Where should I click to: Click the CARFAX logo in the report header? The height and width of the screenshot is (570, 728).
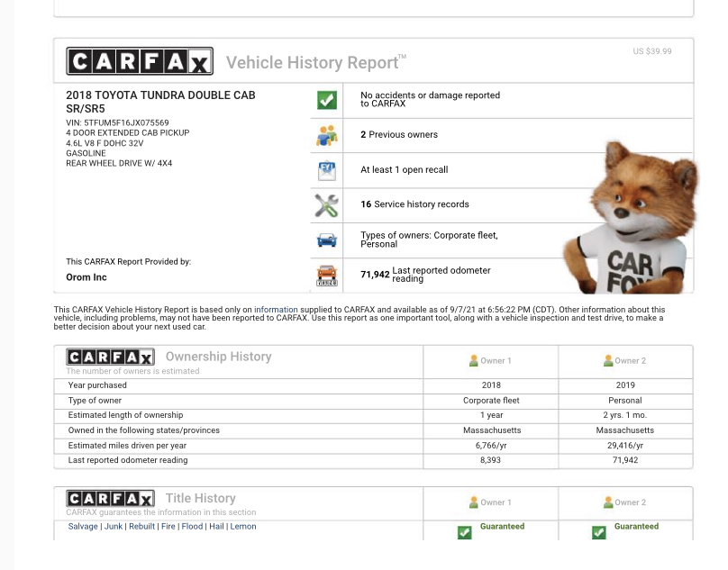pos(140,61)
